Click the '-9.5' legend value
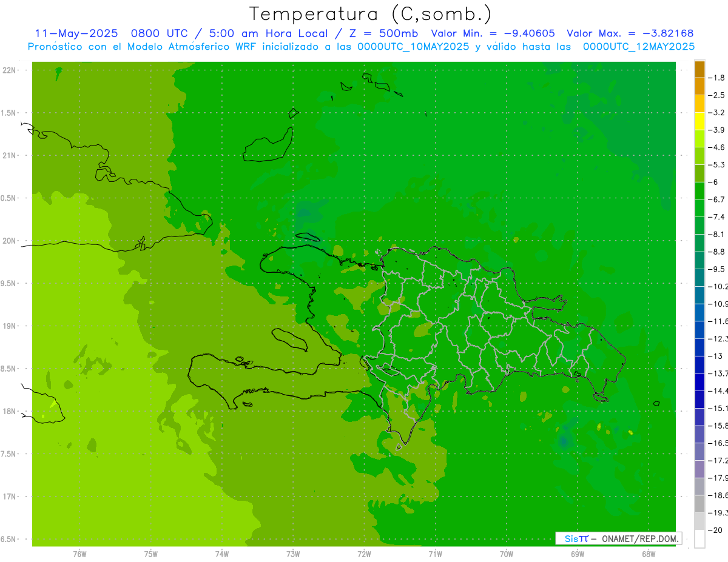728x562 pixels. point(717,269)
